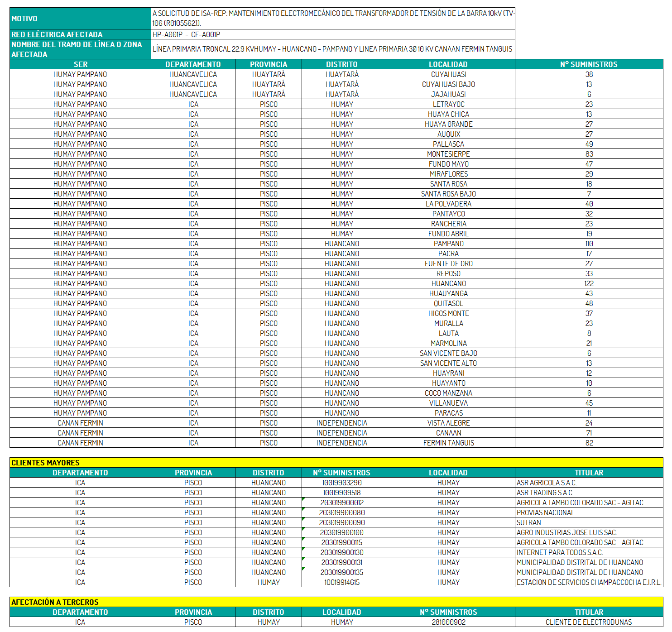Select the MONTESIERPE locality cell
Viewport: 672px width, 632px height.
pos(448,154)
